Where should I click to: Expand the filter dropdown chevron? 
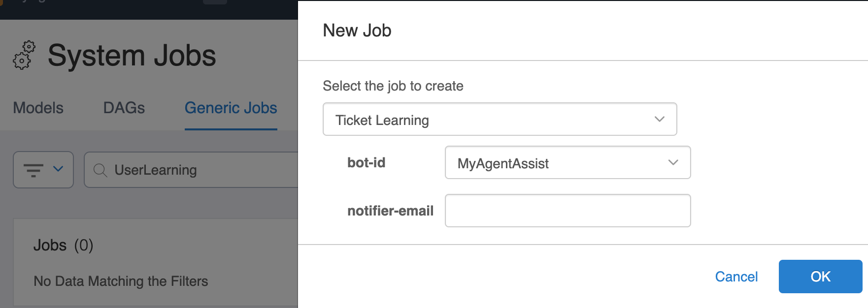pyautogui.click(x=58, y=169)
